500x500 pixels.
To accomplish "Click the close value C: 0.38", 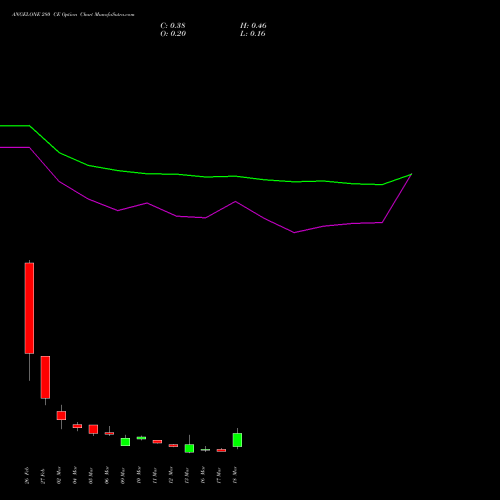I will pyautogui.click(x=173, y=26).
